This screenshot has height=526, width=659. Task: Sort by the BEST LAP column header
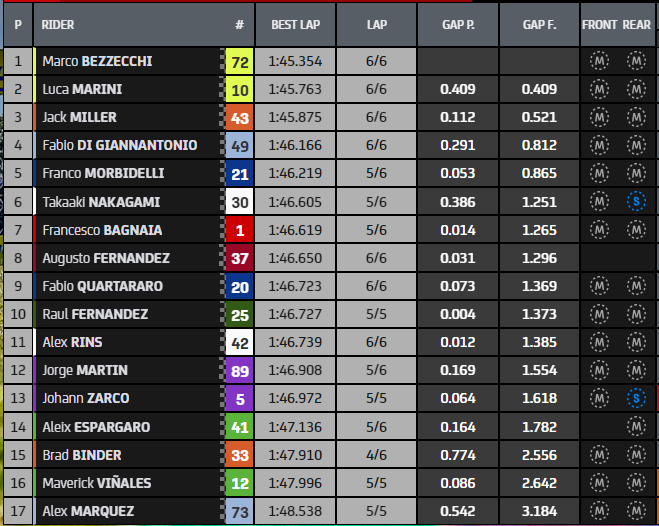coord(296,24)
